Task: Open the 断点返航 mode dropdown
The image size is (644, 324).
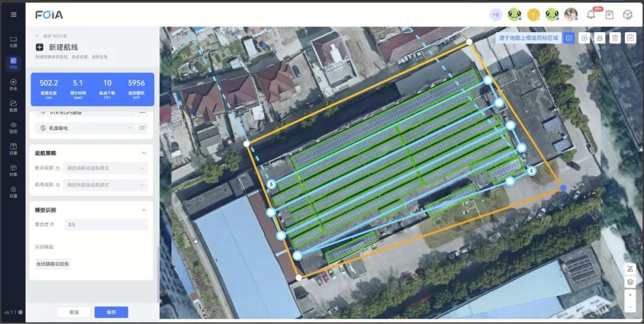Action: [105, 168]
